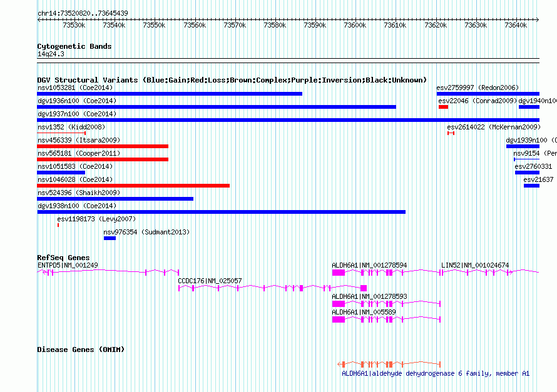Click the ALDH6A1 NM_005589 gene structure
Image resolution: width=557 pixels, height=392 pixels.
387,319
